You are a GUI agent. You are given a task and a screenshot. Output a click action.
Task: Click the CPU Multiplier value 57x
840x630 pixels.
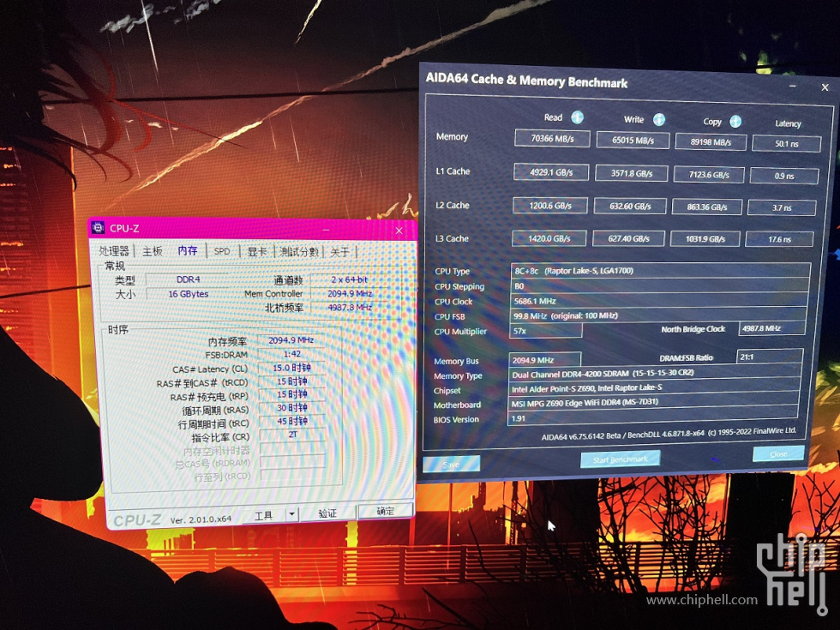[x=545, y=331]
